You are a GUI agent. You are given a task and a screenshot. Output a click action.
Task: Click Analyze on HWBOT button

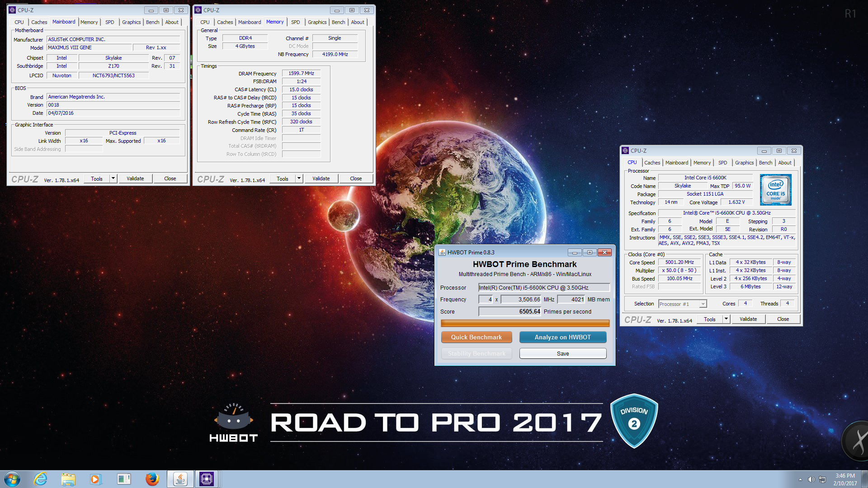click(x=563, y=337)
